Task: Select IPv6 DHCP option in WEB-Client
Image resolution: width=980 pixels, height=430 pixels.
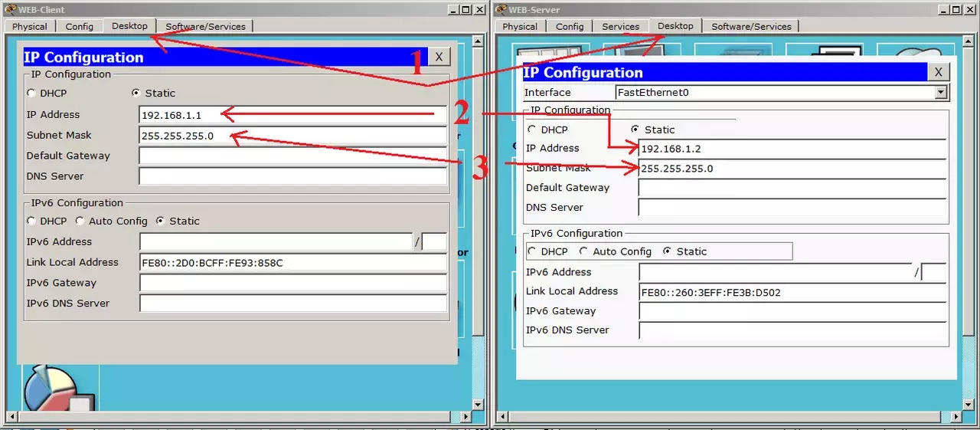Action: click(31, 222)
